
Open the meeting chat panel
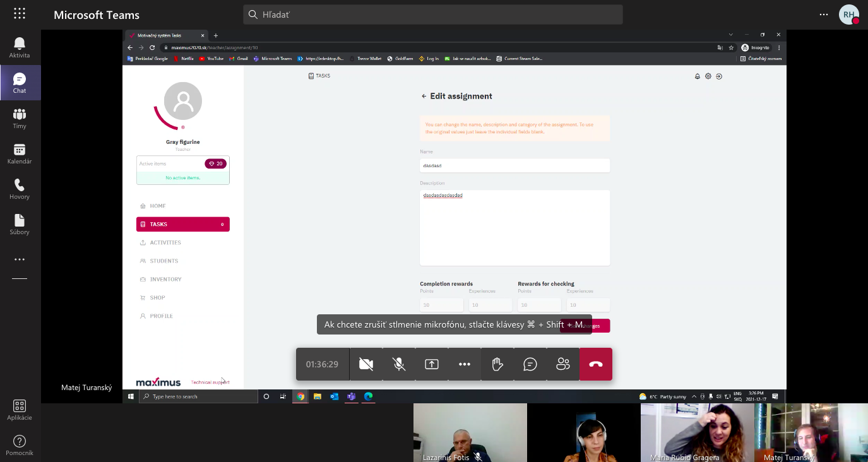(530, 364)
